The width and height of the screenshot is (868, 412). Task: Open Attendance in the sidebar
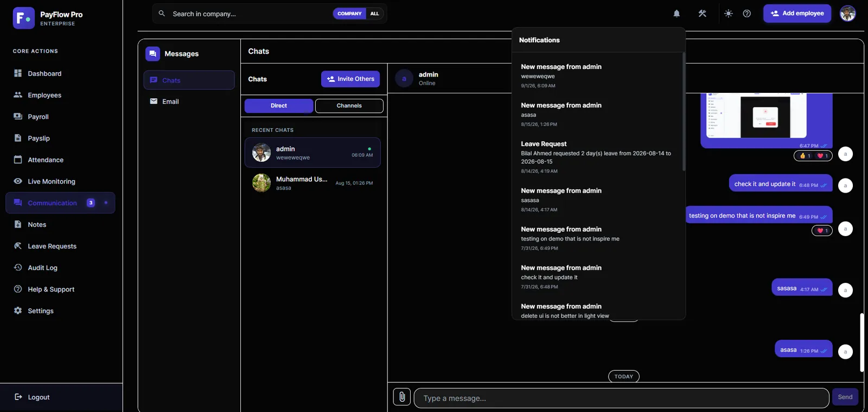(60, 160)
